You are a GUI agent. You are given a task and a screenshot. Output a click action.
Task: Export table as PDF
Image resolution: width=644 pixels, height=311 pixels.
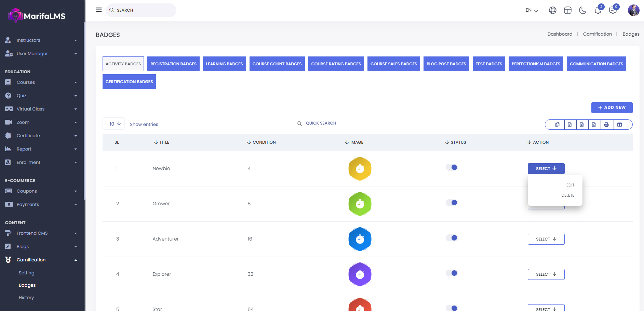point(594,125)
